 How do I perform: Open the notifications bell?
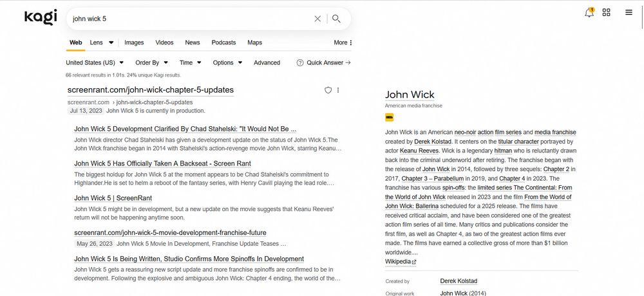tap(589, 12)
